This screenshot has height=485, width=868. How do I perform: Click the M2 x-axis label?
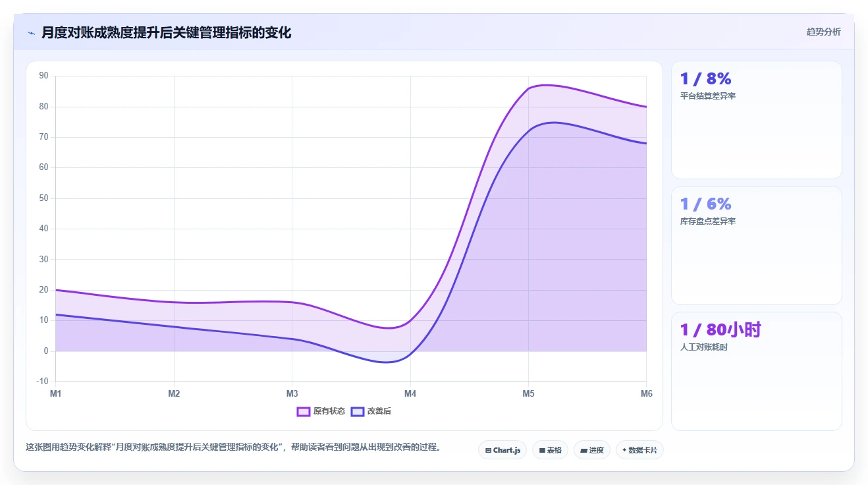tap(174, 393)
